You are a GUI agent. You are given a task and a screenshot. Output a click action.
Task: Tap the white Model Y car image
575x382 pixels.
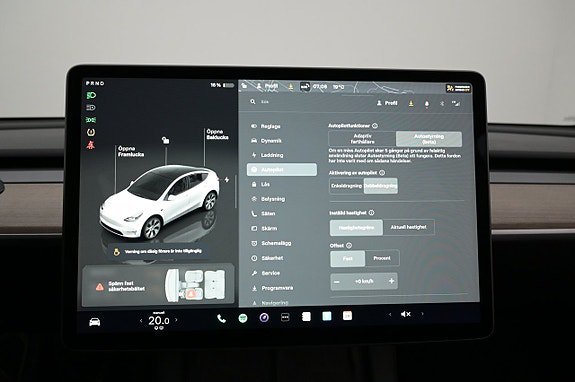(x=160, y=201)
